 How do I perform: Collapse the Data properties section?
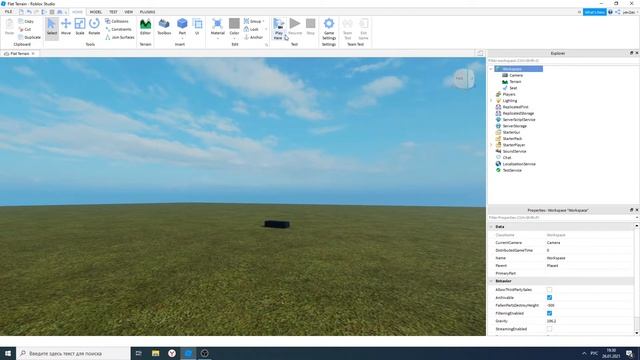tap(491, 227)
